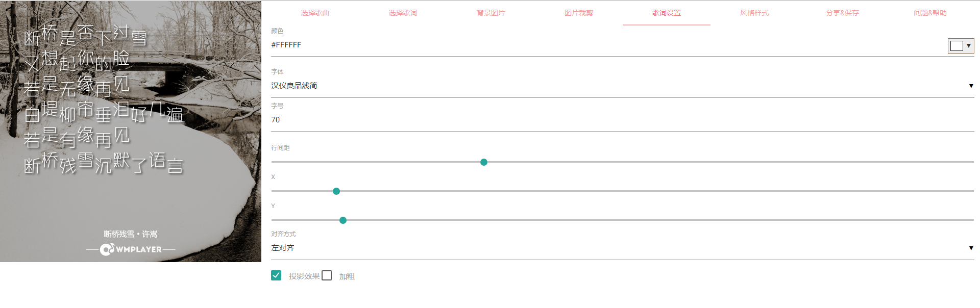This screenshot has height=308, width=980.
Task: Disable the 投影效果 checkbox
Action: tap(276, 275)
